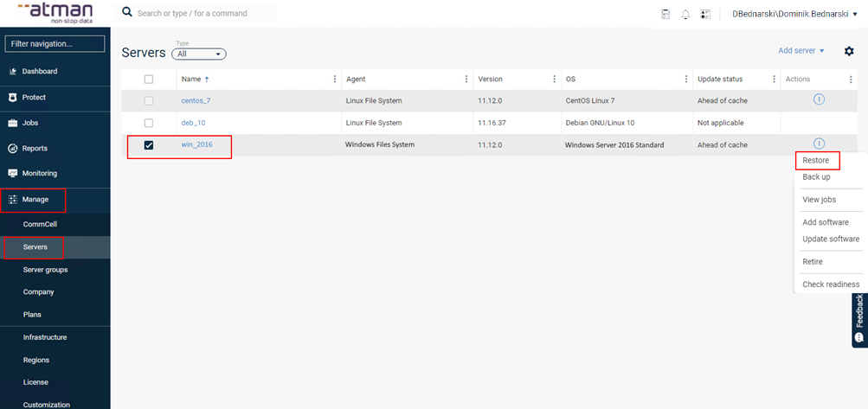Open the DBednarski user account menu
This screenshot has width=868, height=409.
click(794, 14)
